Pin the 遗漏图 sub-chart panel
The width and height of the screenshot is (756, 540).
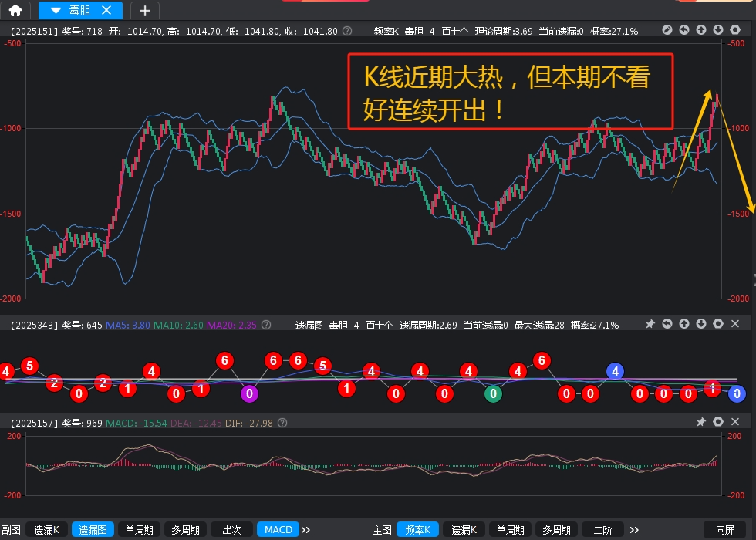point(650,325)
